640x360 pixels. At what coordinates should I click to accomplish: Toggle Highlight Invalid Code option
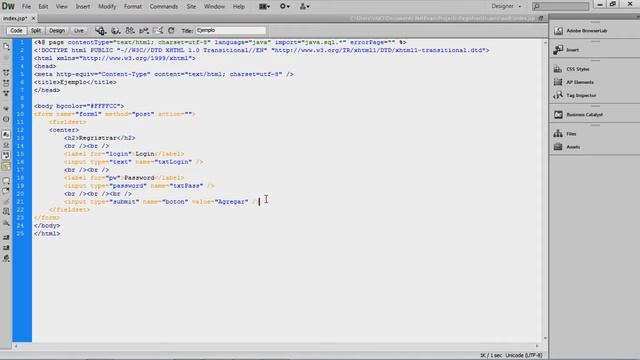6,145
